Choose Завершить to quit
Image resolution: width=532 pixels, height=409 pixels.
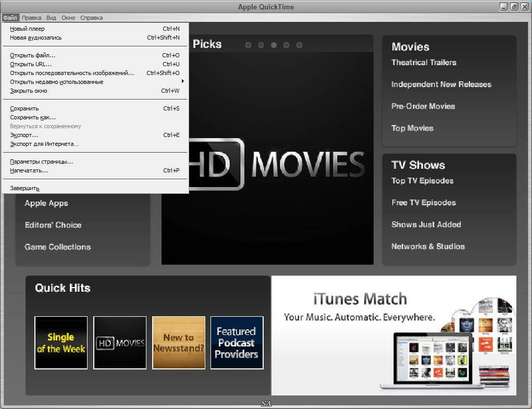(95, 188)
